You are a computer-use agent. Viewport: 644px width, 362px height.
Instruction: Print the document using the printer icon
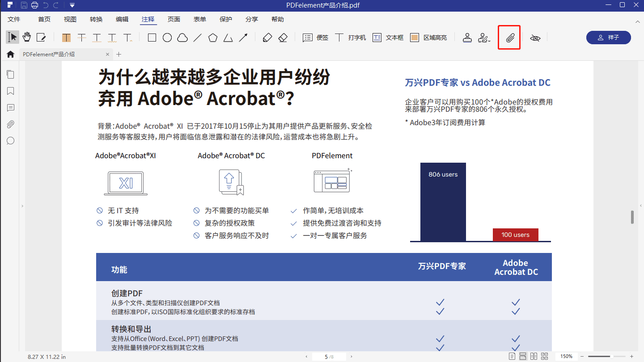tap(35, 5)
